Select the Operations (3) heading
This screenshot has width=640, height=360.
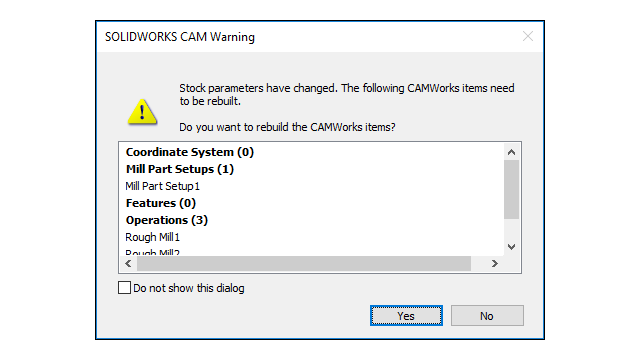(x=167, y=220)
